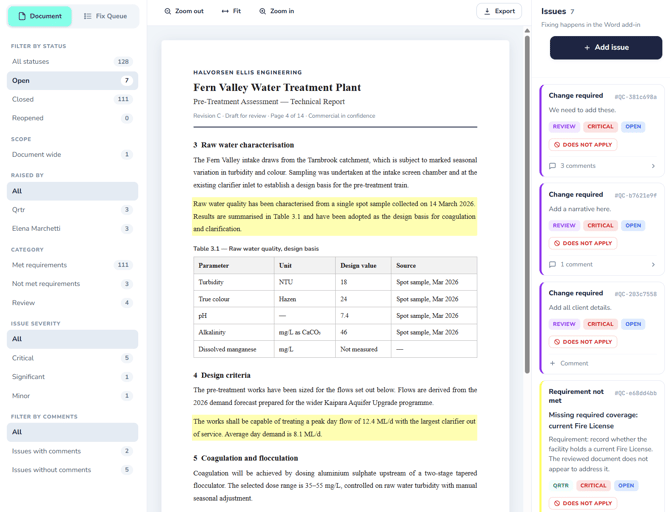Click the Fix Queue list icon
The width and height of the screenshot is (670, 512).
coord(88,16)
